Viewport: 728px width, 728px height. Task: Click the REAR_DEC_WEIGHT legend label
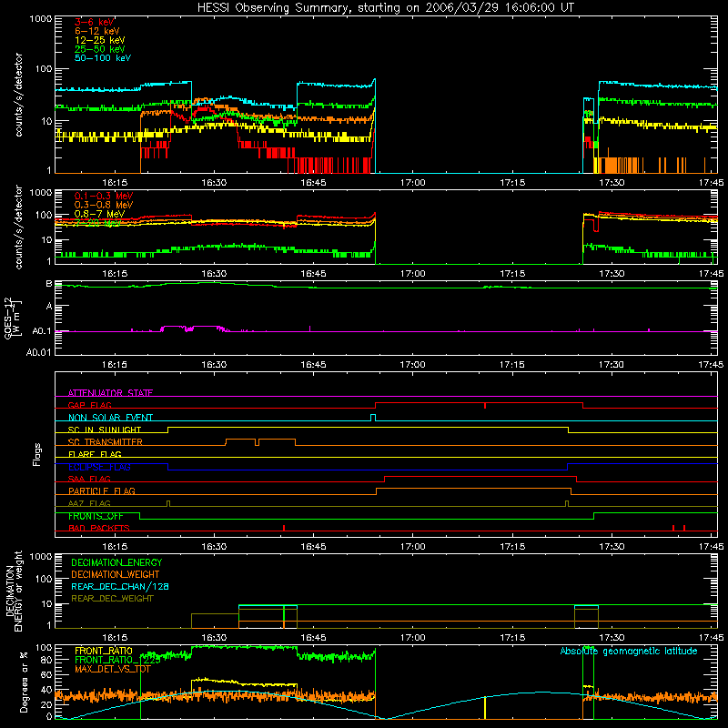point(112,599)
